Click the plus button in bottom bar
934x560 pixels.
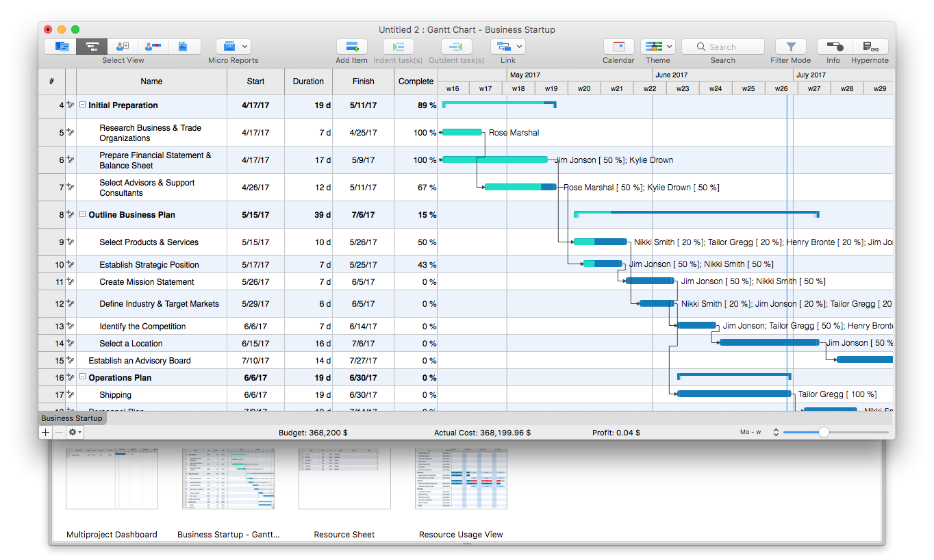click(46, 433)
